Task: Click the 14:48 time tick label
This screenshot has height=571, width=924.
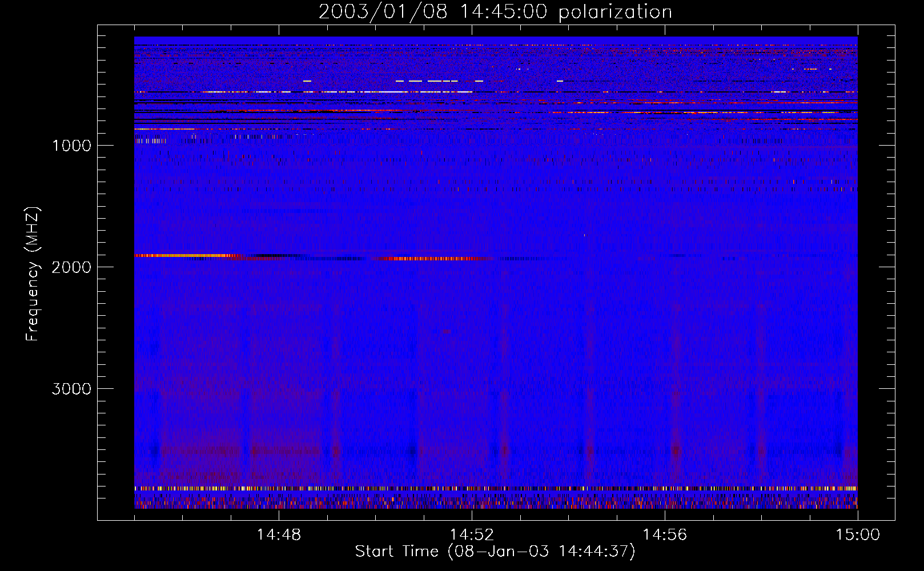Action: (279, 534)
